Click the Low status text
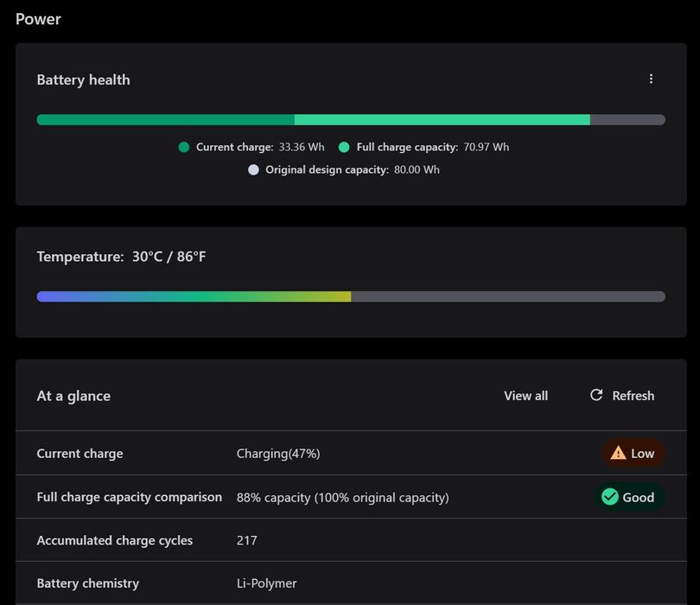Screen dimensions: 700x605 pyautogui.click(x=642, y=454)
